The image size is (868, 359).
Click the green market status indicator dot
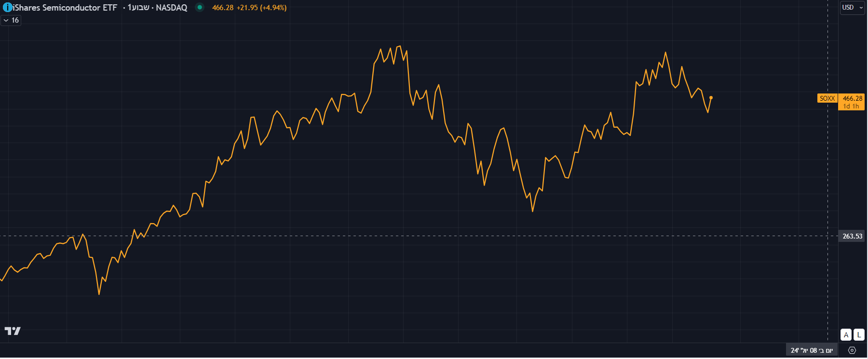[x=200, y=7]
